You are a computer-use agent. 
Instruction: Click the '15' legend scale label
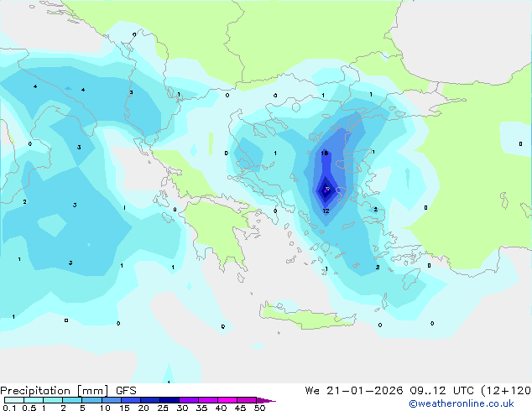click(124, 408)
